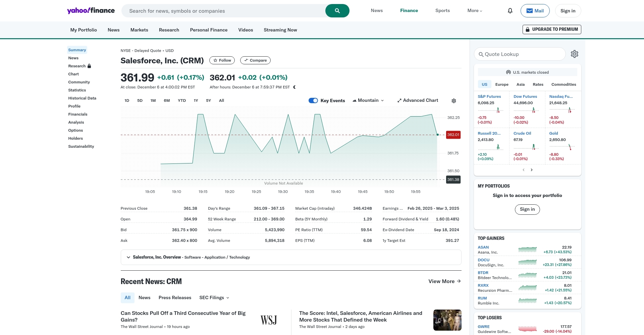Open the notifications bell
The image size is (644, 335).
point(510,11)
